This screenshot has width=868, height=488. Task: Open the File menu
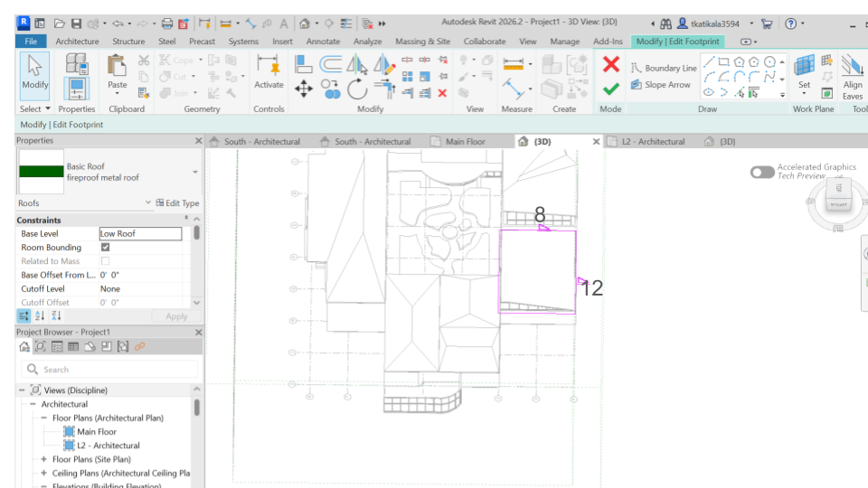pos(31,42)
